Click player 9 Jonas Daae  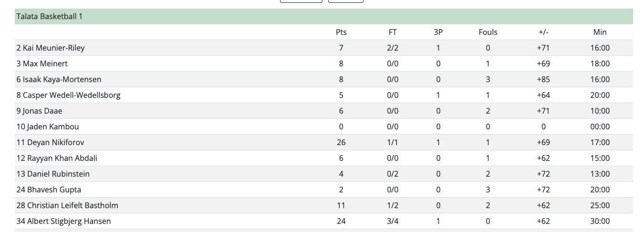[39, 111]
